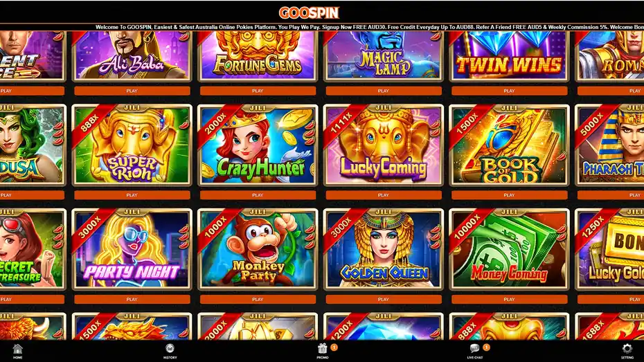644x362 pixels.
Task: Open the Home icon in bottom bar
Action: [x=17, y=349]
